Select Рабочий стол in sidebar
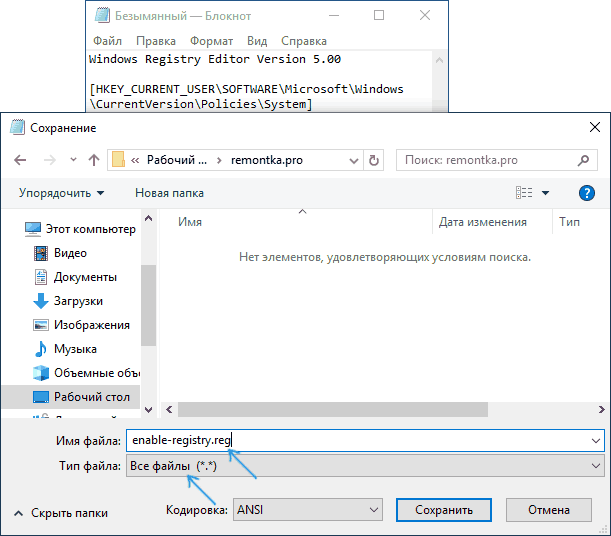This screenshot has height=536, width=611. (x=91, y=397)
